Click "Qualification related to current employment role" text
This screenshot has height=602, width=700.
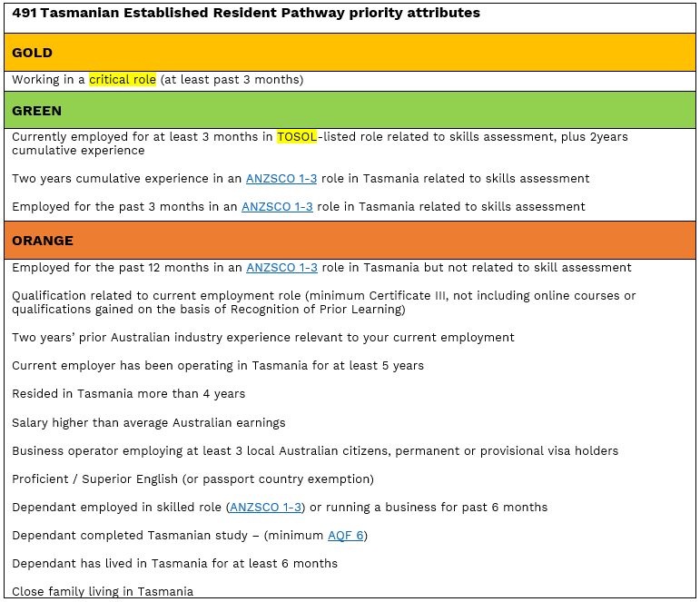(323, 296)
